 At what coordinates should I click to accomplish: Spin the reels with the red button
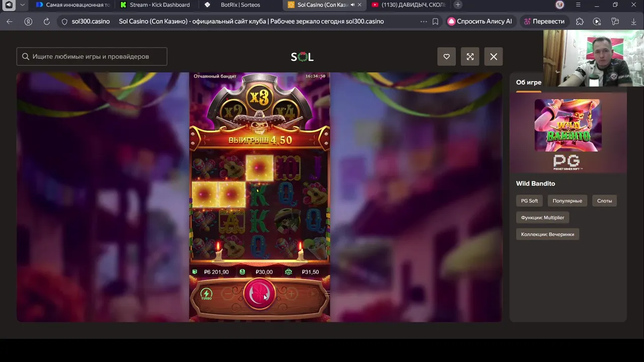(259, 294)
